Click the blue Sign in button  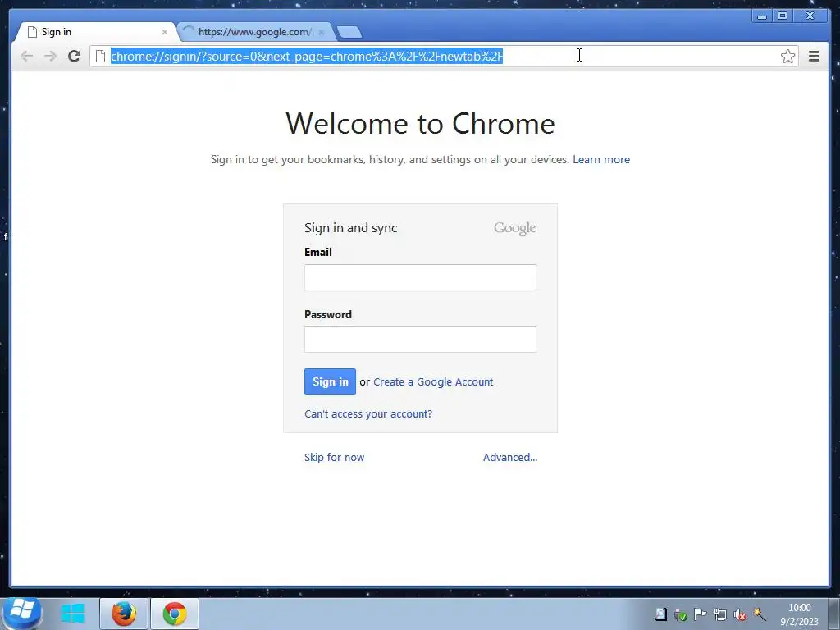[330, 381]
